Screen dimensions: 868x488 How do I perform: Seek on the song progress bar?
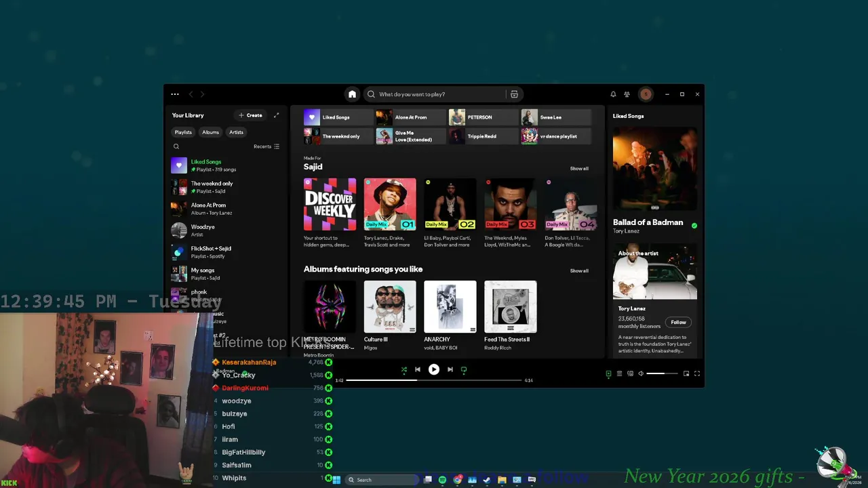(434, 380)
